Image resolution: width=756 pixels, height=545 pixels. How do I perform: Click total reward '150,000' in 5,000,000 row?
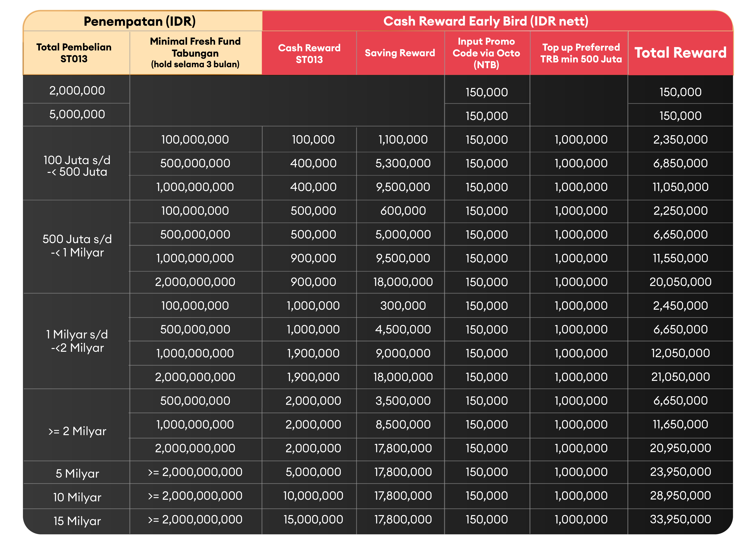coord(680,116)
